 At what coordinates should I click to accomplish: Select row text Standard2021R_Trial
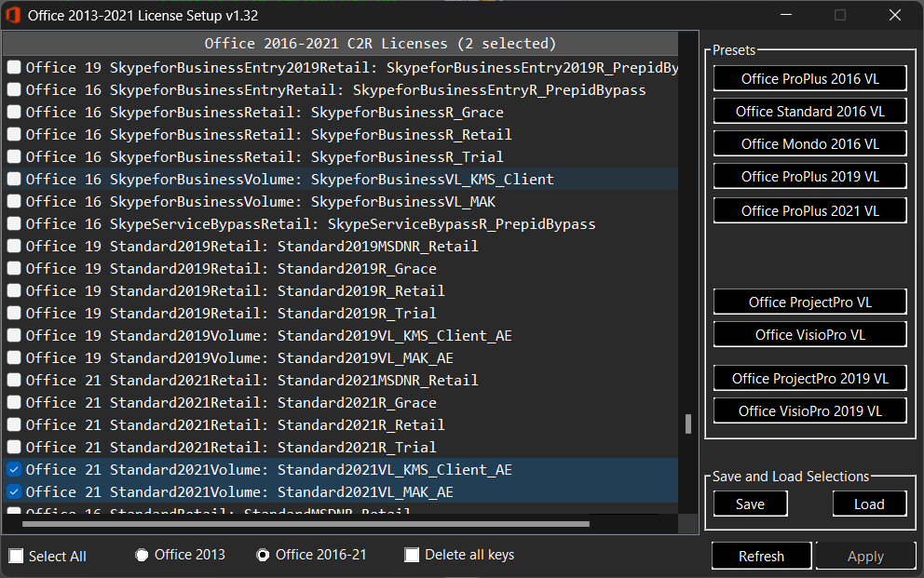click(x=357, y=448)
